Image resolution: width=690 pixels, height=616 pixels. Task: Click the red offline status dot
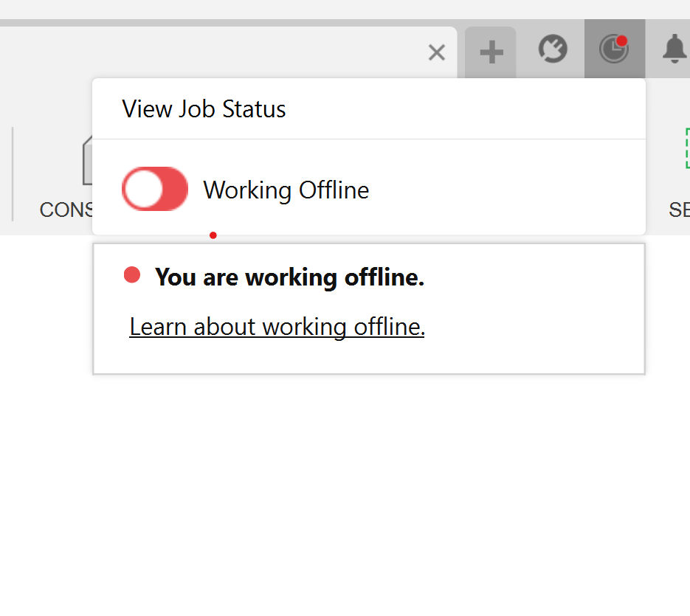pos(132,275)
